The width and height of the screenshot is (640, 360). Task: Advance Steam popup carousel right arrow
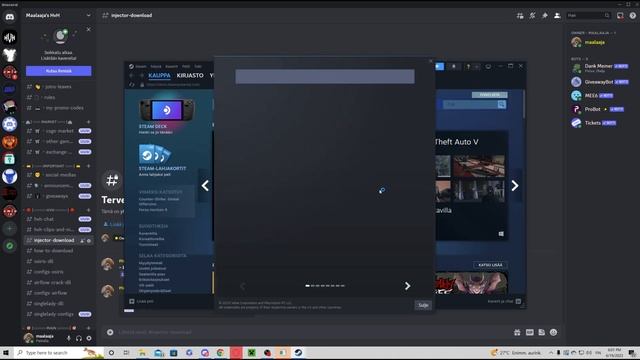(407, 286)
